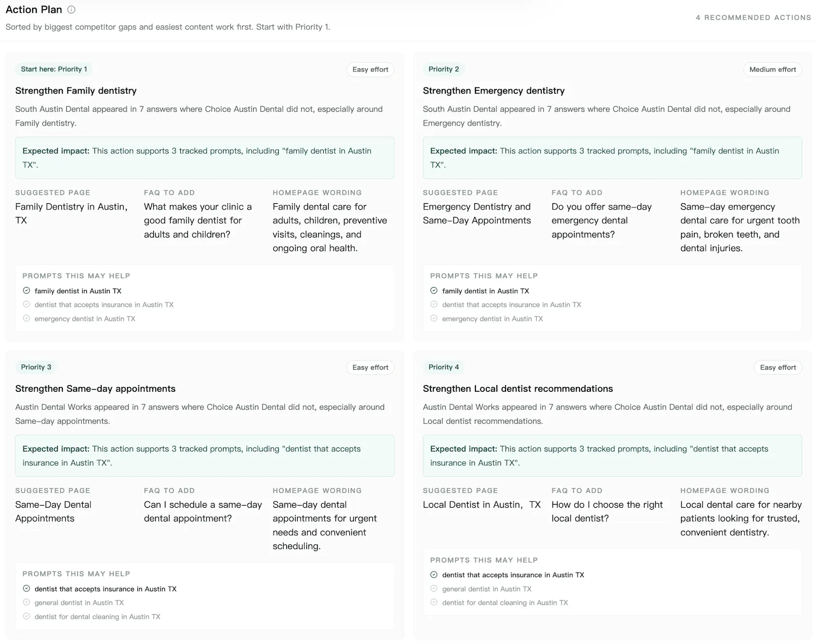The height and width of the screenshot is (644, 817).
Task: Click Easy effort tag on Family dentistry card
Action: pyautogui.click(x=370, y=69)
